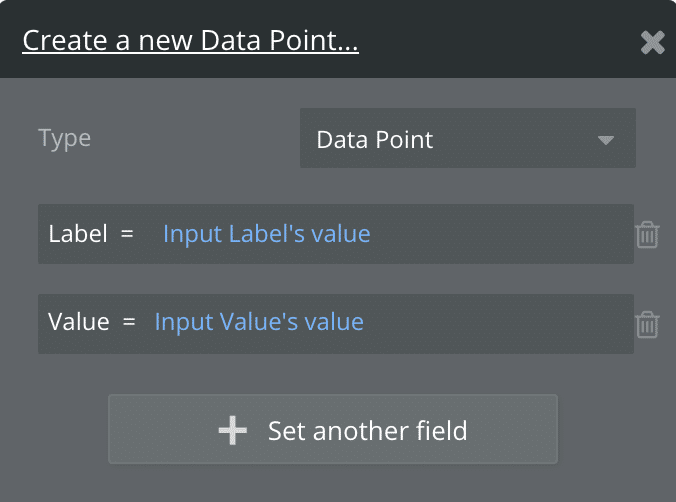
Task: Click empty space after Input Value's value
Action: click(x=500, y=322)
